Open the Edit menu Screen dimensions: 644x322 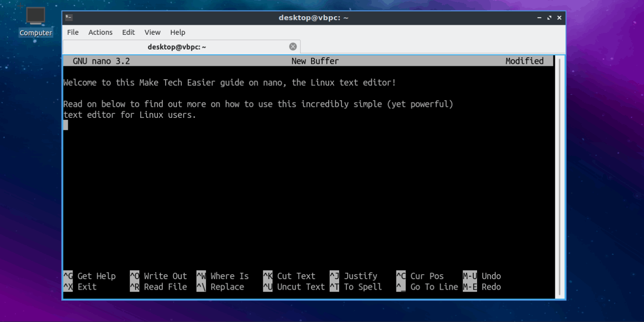point(128,32)
